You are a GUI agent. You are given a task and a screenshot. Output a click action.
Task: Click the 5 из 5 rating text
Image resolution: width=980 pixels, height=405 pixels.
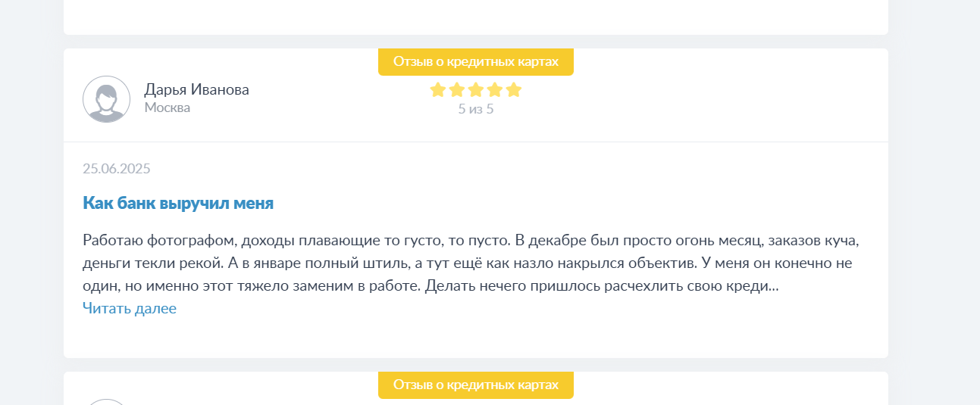(x=476, y=109)
